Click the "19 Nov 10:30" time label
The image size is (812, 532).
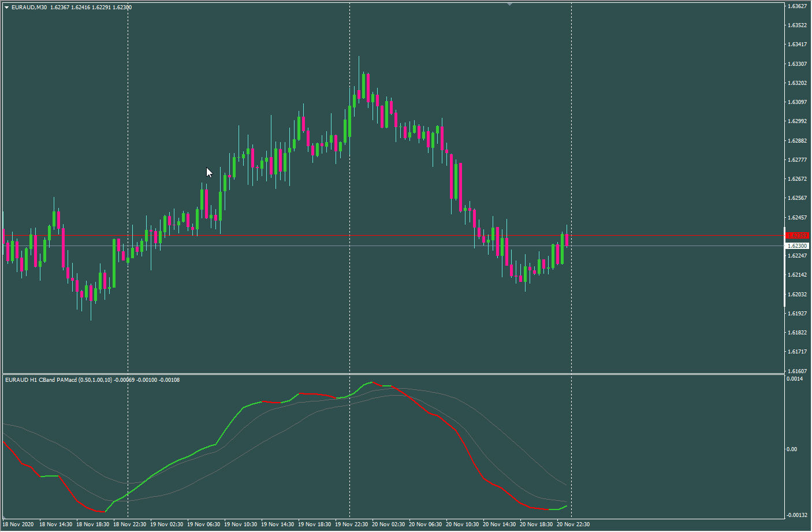click(x=241, y=524)
